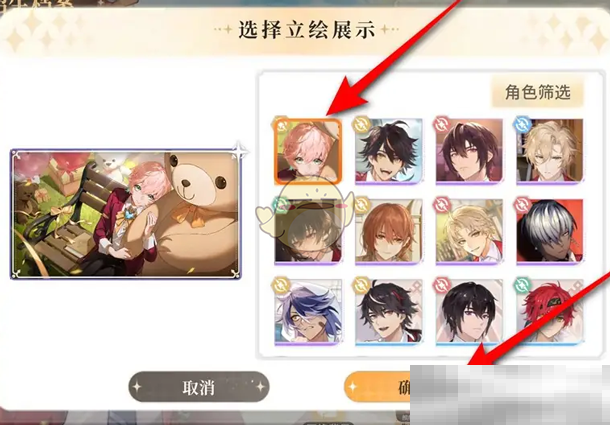Click the 取消 cancel button
The height and width of the screenshot is (425, 610).
(x=199, y=387)
